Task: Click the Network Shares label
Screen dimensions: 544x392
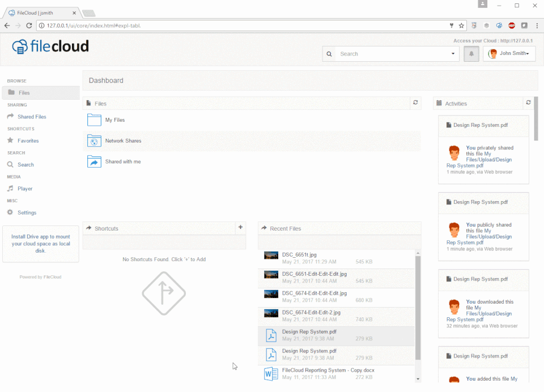Action: (x=123, y=140)
